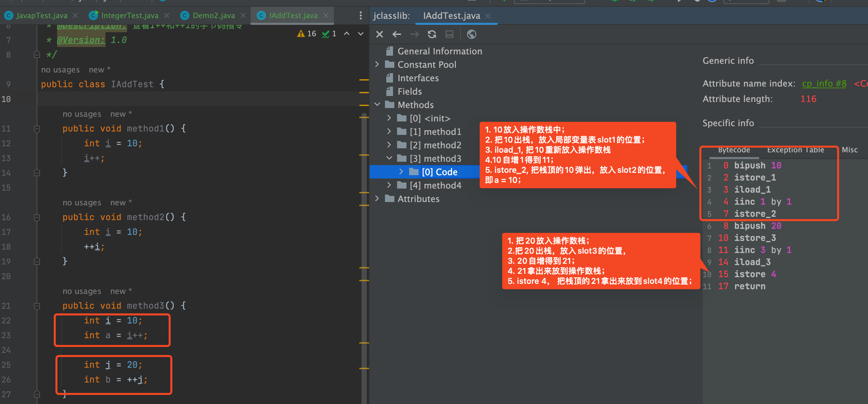Select the [4] method4 tree item
The image size is (868, 404).
click(x=435, y=186)
